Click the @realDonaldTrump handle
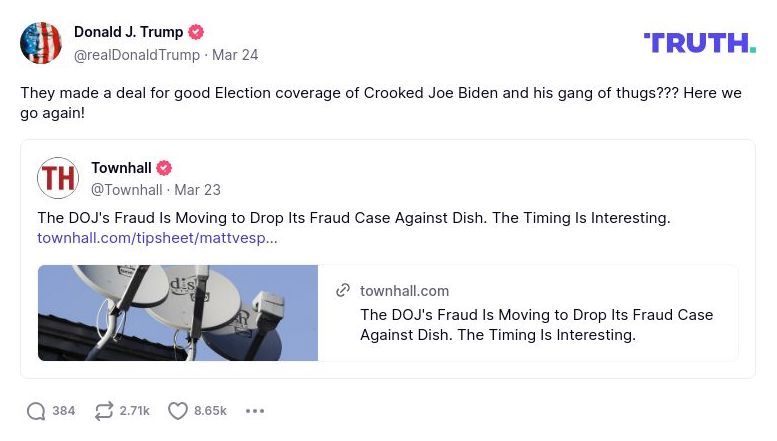Viewport: 777px width, 441px height. coord(137,55)
